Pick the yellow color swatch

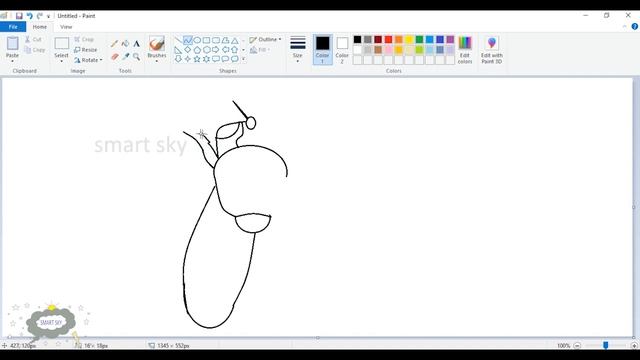tap(409, 40)
